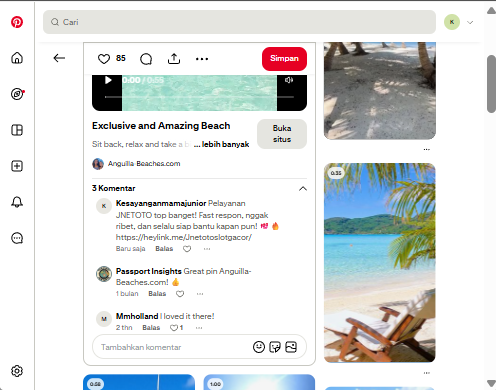496x390 pixels.
Task: Expand the account dropdown chevron
Action: [470, 22]
